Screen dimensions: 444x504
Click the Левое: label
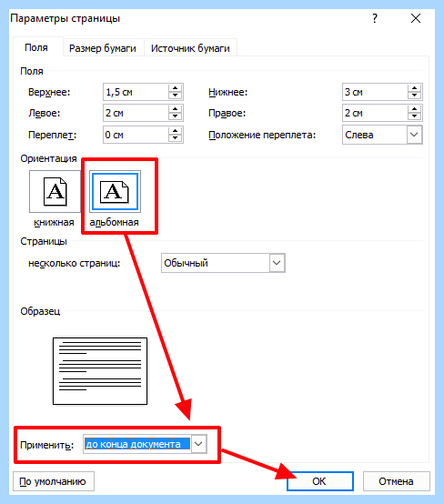[45, 113]
